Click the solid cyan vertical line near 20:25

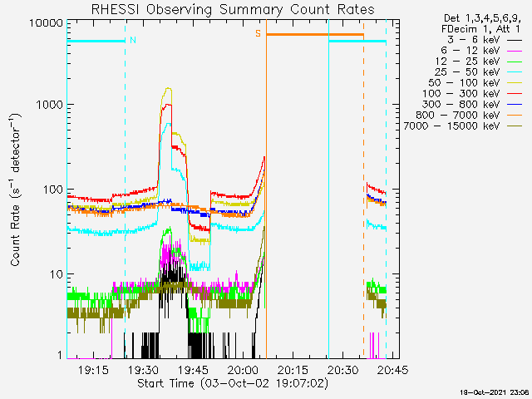point(329,190)
